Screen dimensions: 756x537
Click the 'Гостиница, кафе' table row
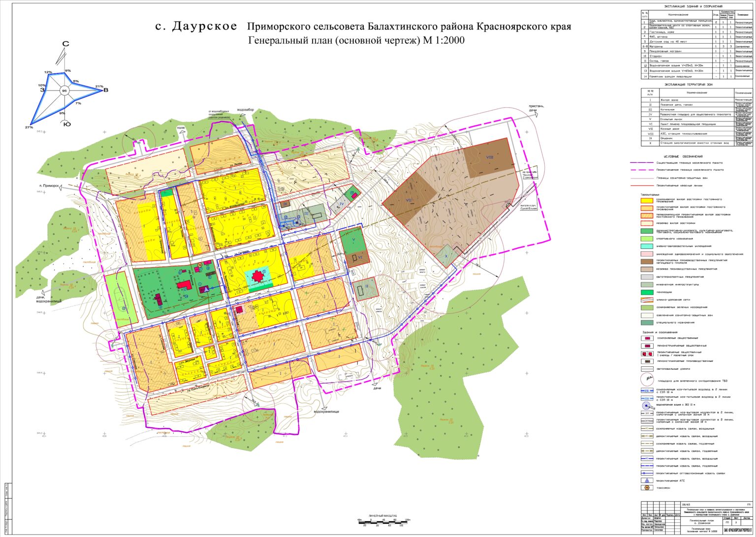pos(697,32)
